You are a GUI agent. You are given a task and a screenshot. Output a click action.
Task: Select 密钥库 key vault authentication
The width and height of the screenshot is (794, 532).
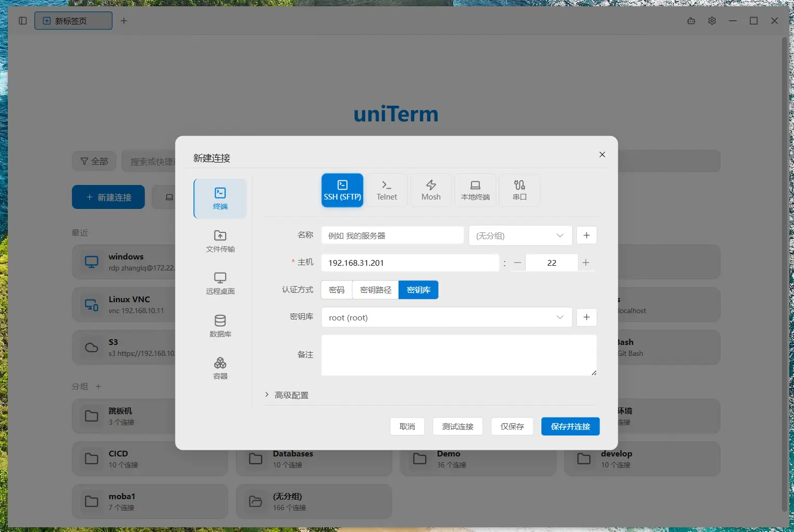pos(418,290)
